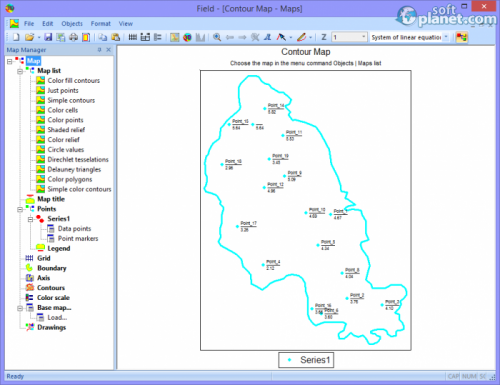The image size is (500, 385).
Task: Click the Axis tree icon
Action: click(x=29, y=278)
